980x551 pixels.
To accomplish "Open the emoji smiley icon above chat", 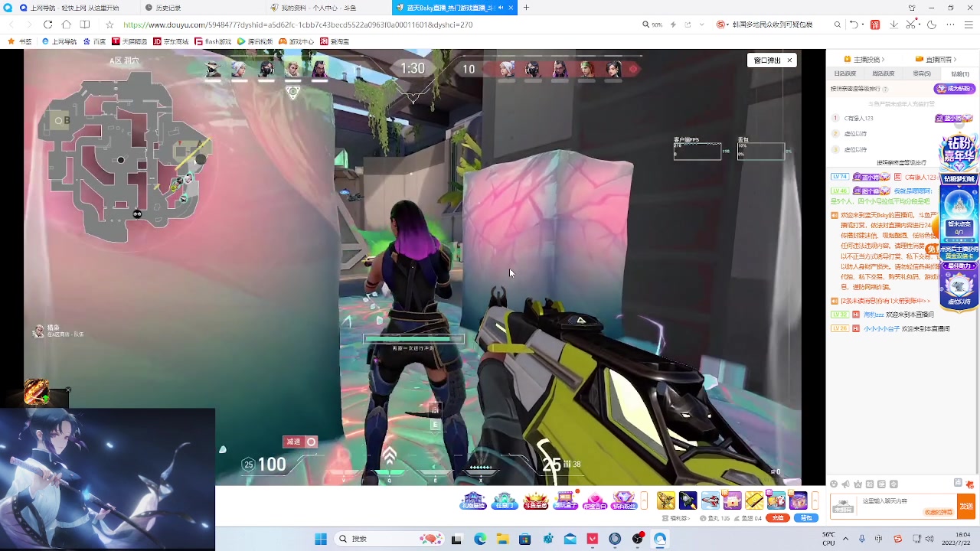I will point(834,484).
